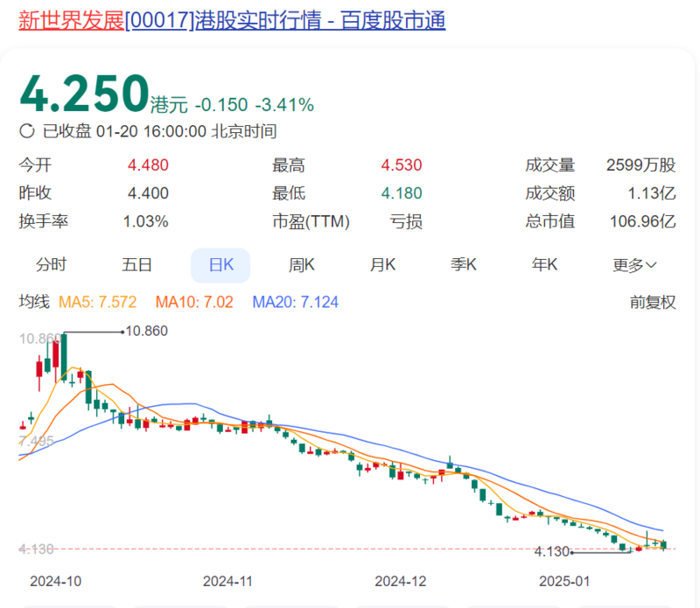Viewport: 700px width, 608px height.
Task: Select the 日K chart tab
Action: (220, 264)
